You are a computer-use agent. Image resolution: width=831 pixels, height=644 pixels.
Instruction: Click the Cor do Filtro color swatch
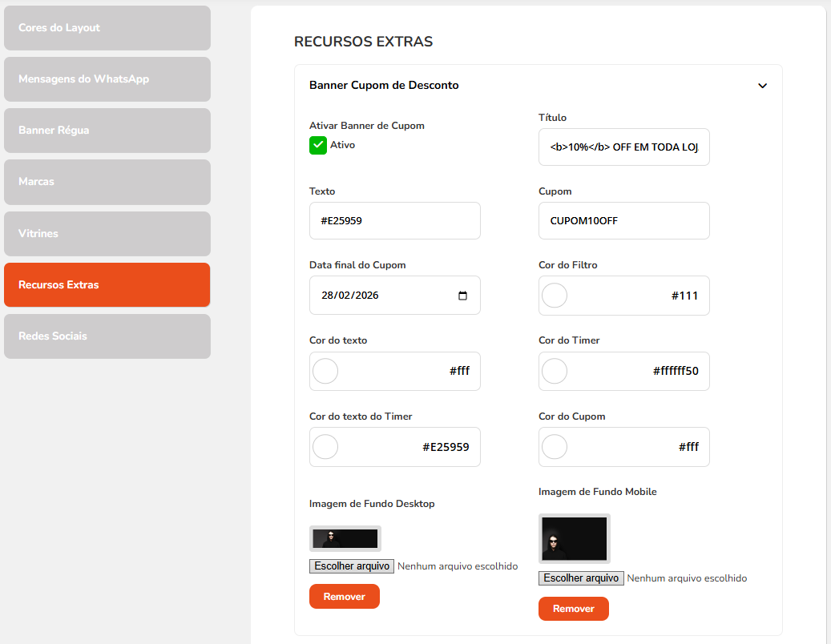(555, 296)
